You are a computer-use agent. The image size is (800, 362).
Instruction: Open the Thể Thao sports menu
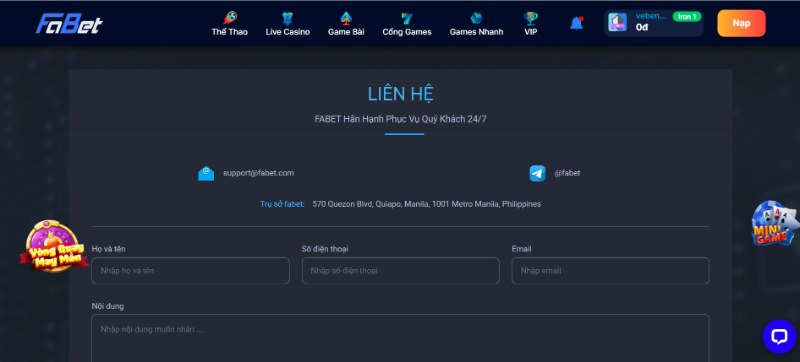click(230, 24)
